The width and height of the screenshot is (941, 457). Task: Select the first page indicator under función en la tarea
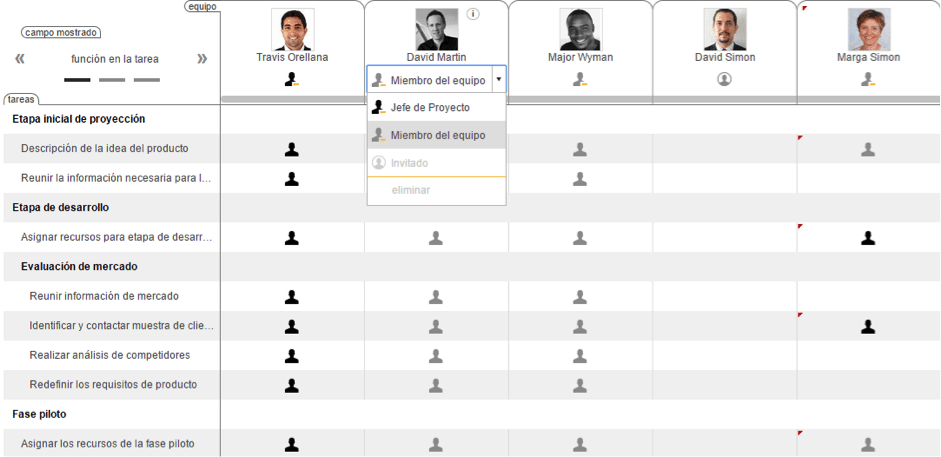click(x=77, y=79)
